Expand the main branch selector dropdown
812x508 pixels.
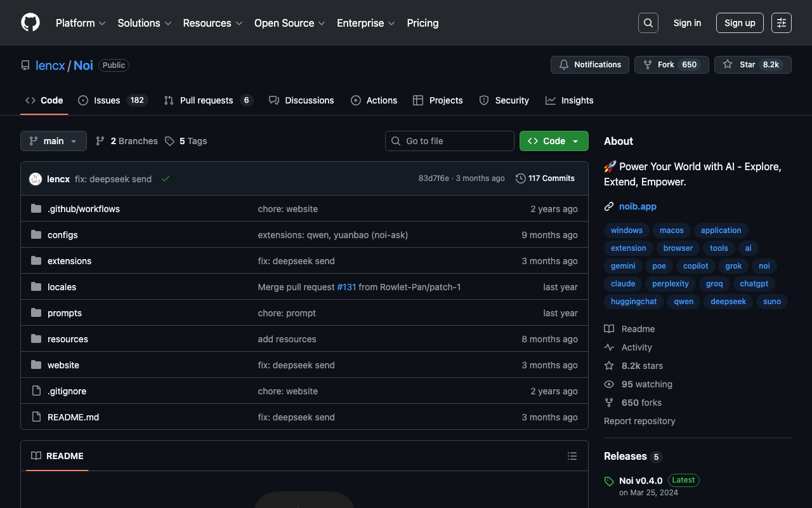(x=53, y=141)
